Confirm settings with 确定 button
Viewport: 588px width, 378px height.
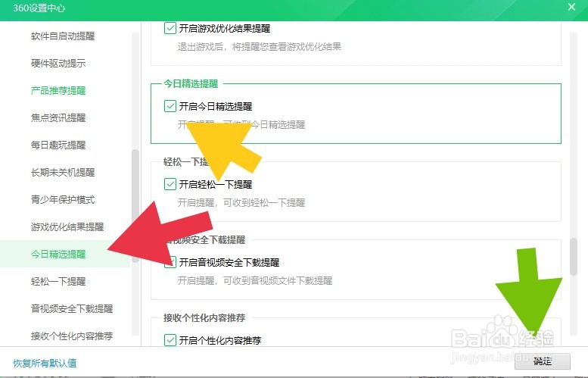(543, 361)
